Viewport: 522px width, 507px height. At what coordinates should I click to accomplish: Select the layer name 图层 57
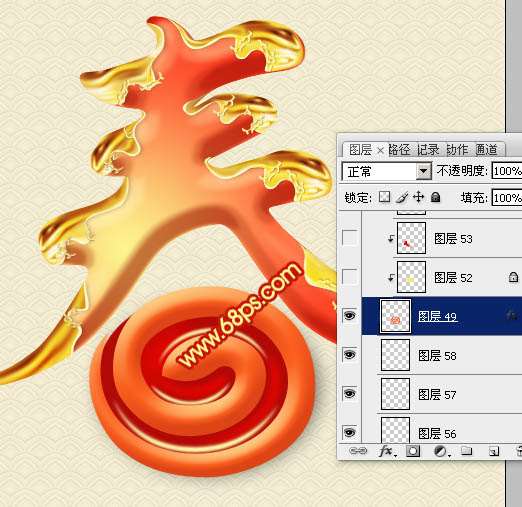point(437,395)
